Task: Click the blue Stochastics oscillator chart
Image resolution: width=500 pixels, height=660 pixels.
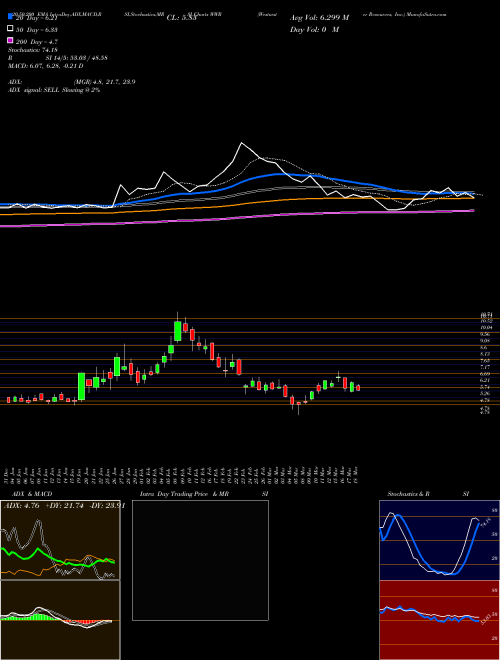Action: click(x=439, y=540)
